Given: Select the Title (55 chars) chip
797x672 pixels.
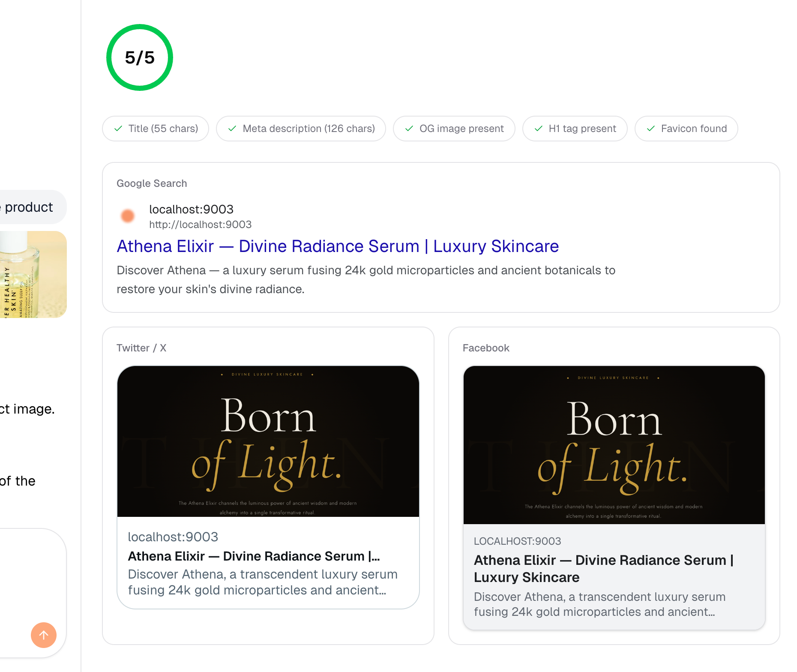Looking at the screenshot, I should point(156,129).
